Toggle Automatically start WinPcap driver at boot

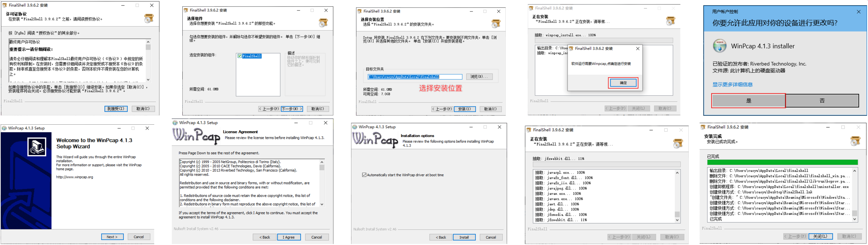pyautogui.click(x=364, y=175)
